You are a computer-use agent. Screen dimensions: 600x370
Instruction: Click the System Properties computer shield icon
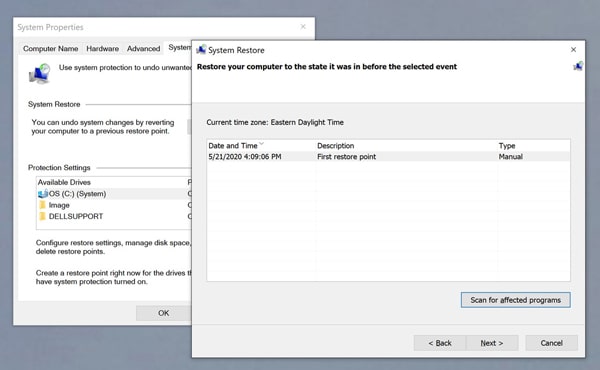point(40,73)
